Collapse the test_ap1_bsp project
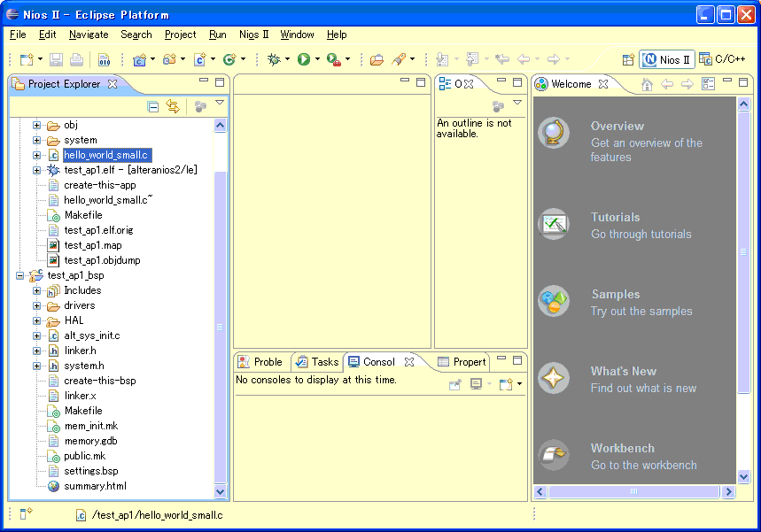The height and width of the screenshot is (532, 761). click(19, 275)
